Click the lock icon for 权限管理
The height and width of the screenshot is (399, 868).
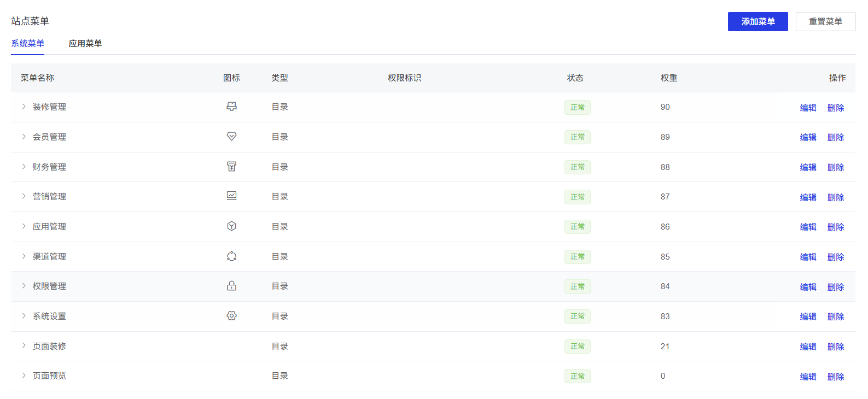(231, 286)
